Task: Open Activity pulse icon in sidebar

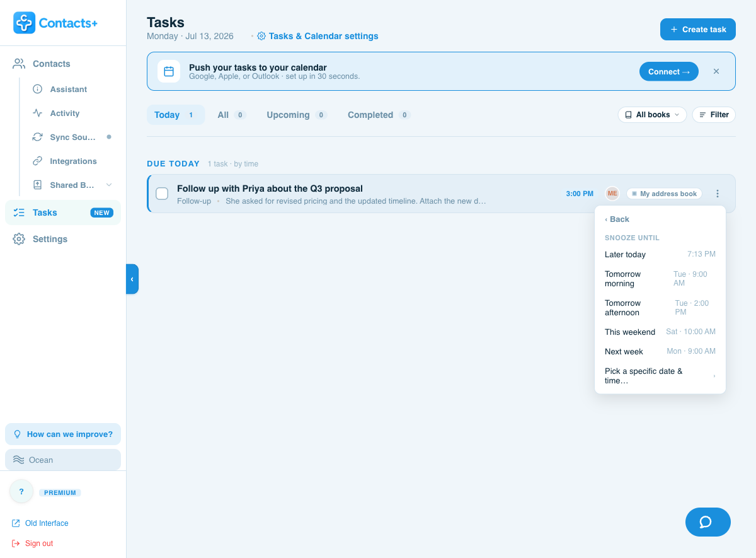Action: click(x=38, y=113)
